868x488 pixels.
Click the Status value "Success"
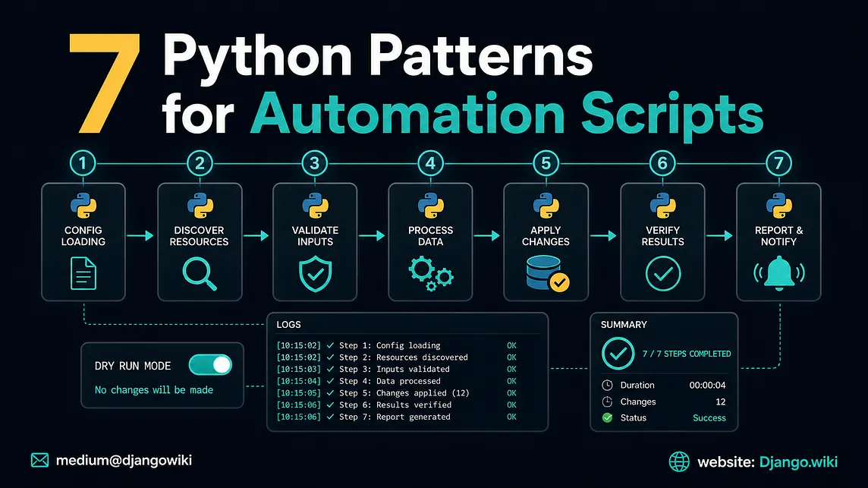(x=709, y=417)
